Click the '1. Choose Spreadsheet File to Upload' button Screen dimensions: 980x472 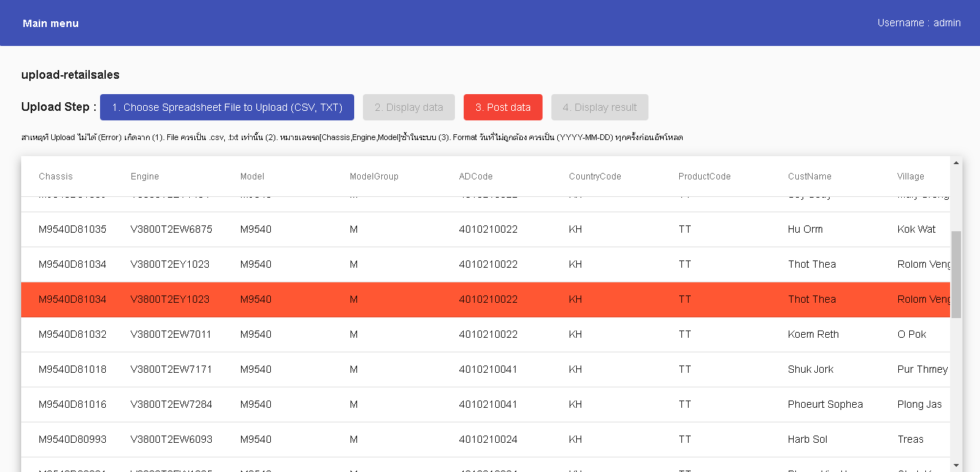[x=226, y=107]
